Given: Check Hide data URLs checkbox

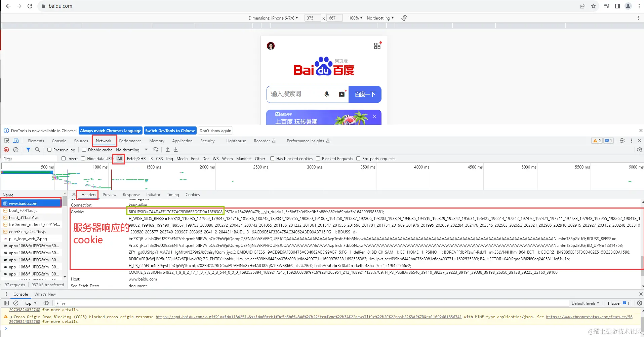Looking at the screenshot, I should coord(83,158).
